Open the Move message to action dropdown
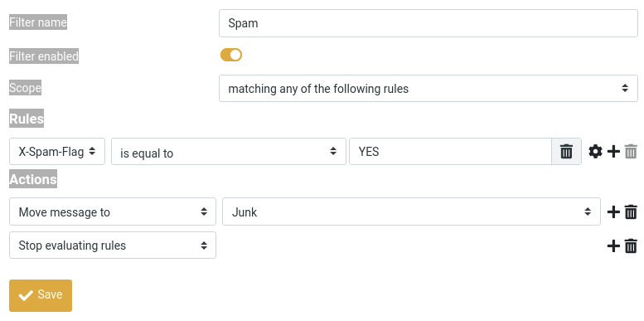 113,212
